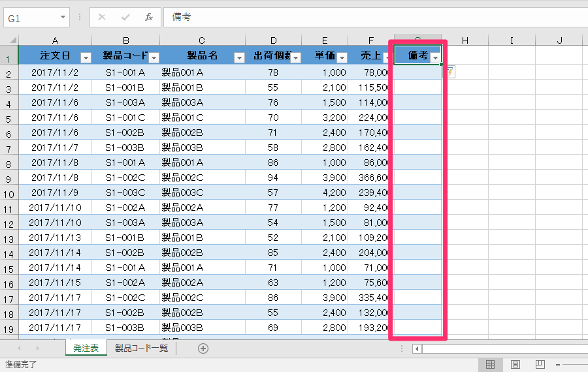Switch to the 発注表 sheet tab
Screen dimensions: 588x372
(86, 348)
